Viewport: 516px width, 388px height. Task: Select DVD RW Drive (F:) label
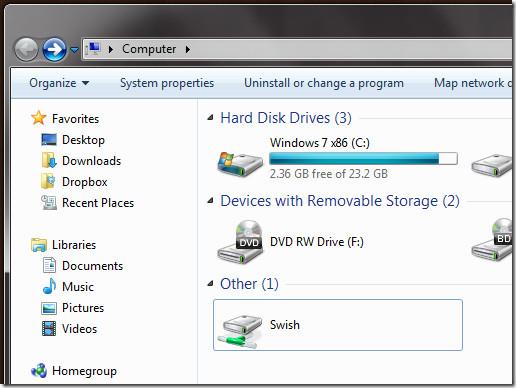[317, 242]
